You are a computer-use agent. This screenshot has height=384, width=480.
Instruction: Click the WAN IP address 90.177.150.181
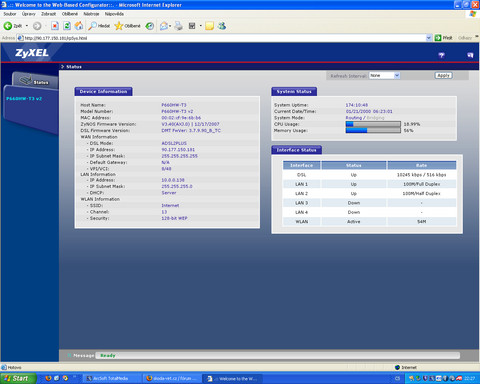178,150
